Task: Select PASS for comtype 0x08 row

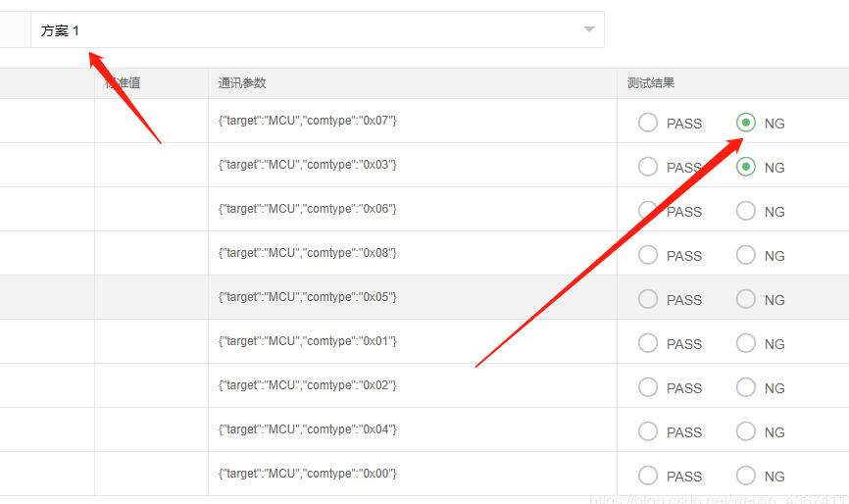Action: pyautogui.click(x=648, y=255)
